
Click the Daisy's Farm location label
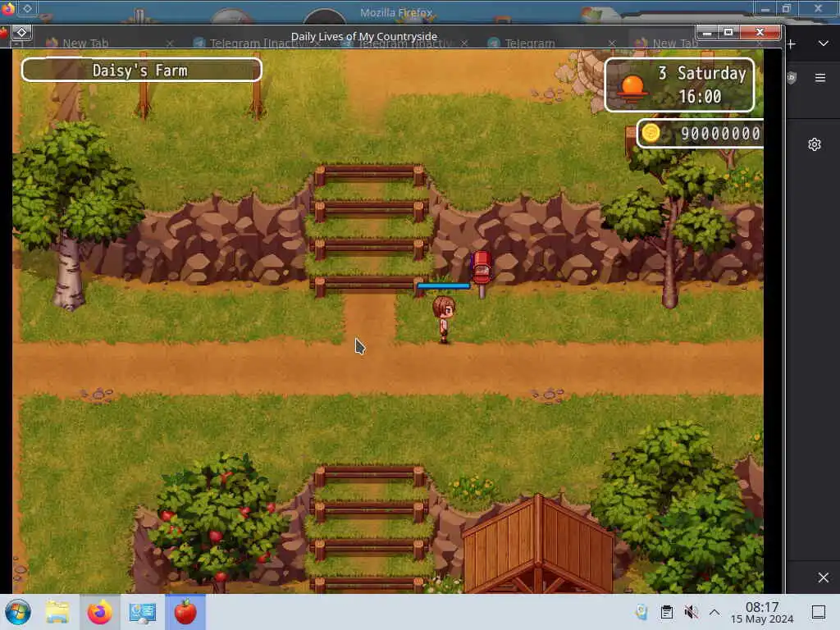click(141, 71)
